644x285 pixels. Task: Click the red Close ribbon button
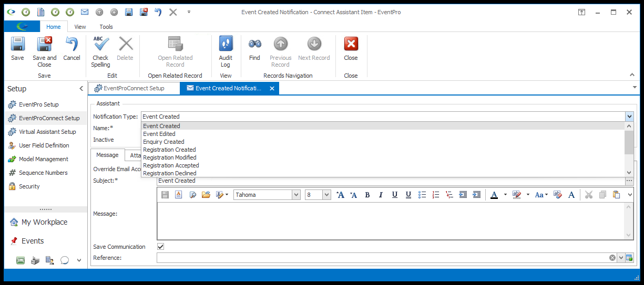[351, 49]
